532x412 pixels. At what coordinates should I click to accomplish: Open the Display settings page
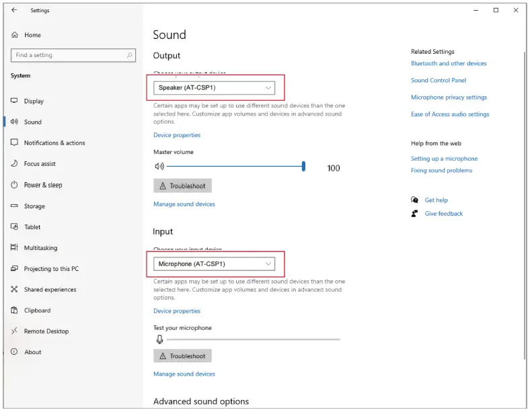[x=34, y=101]
